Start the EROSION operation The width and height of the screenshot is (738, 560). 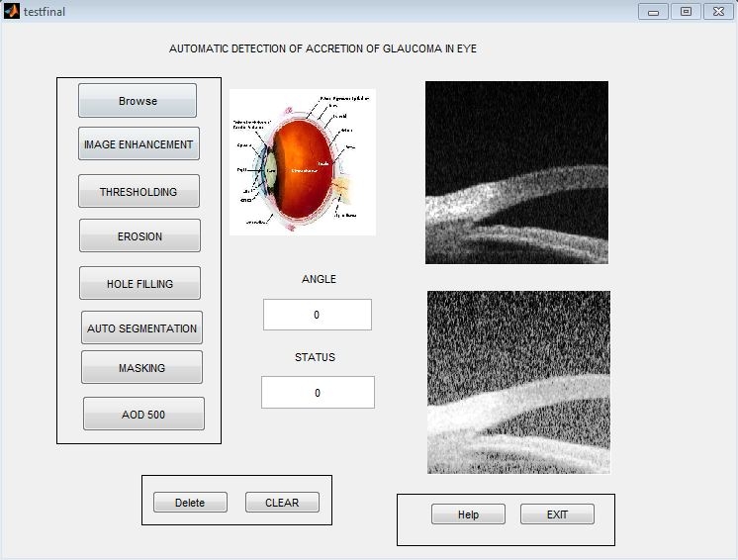tap(139, 235)
